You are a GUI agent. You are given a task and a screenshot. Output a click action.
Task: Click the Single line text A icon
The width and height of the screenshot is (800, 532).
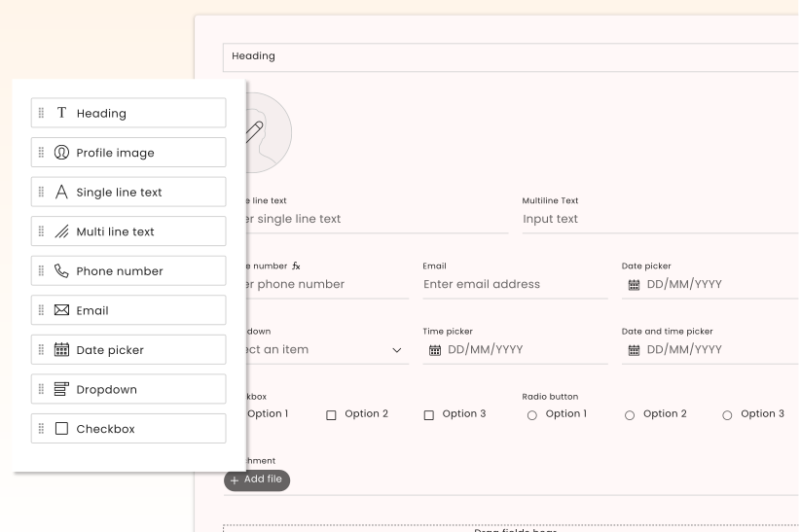pyautogui.click(x=61, y=193)
